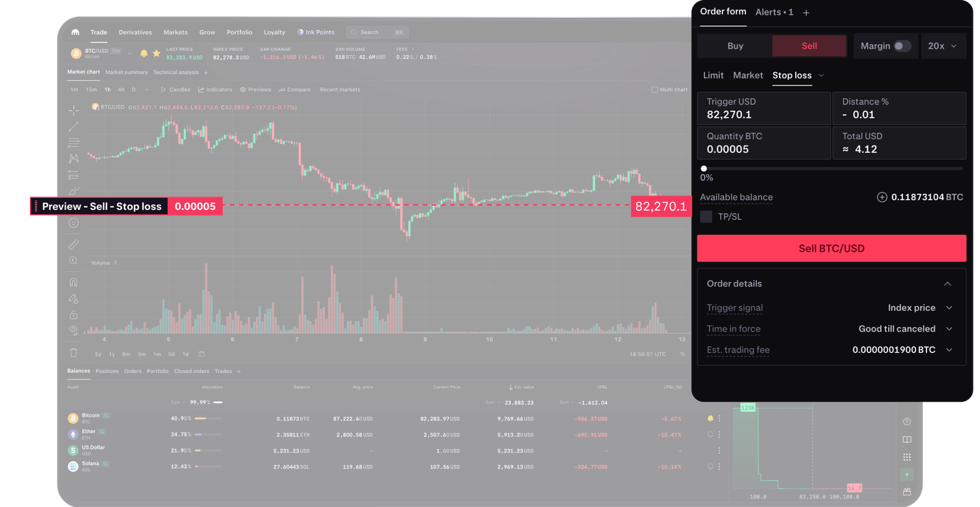
Task: Click the order quantity percentage slider handle
Action: click(704, 168)
